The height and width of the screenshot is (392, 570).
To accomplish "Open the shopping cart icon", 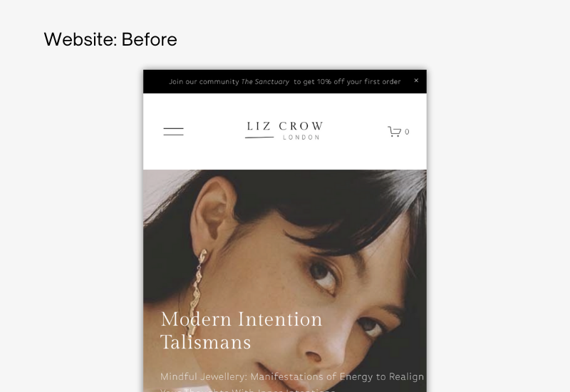I will point(395,131).
